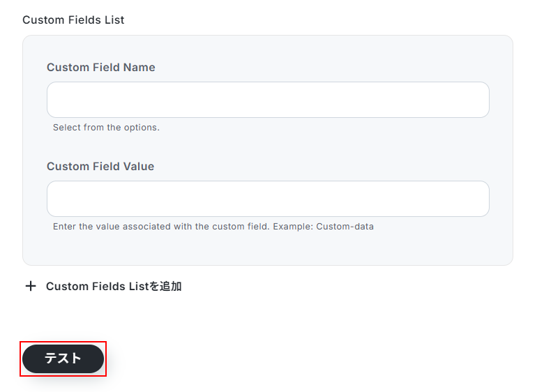Viewport: 544px width, 392px height.
Task: Click the Custom Field Name label
Action: point(101,68)
